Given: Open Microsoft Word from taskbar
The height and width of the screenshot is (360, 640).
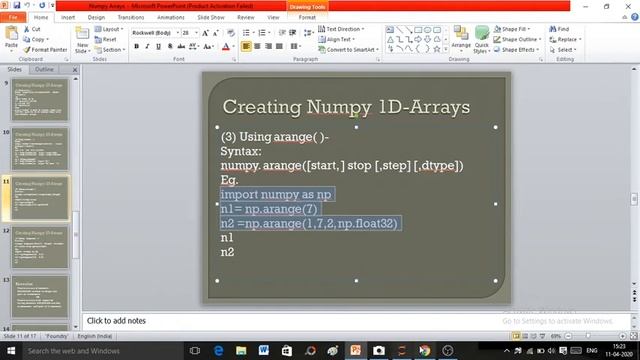Looking at the screenshot, I should tap(263, 351).
